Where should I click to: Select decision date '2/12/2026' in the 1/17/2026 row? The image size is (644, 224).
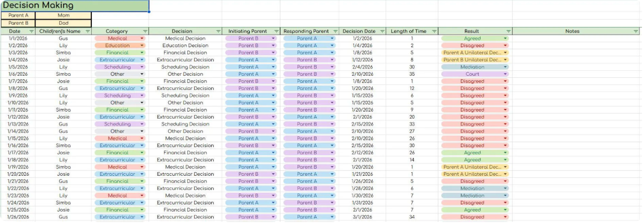(x=363, y=153)
